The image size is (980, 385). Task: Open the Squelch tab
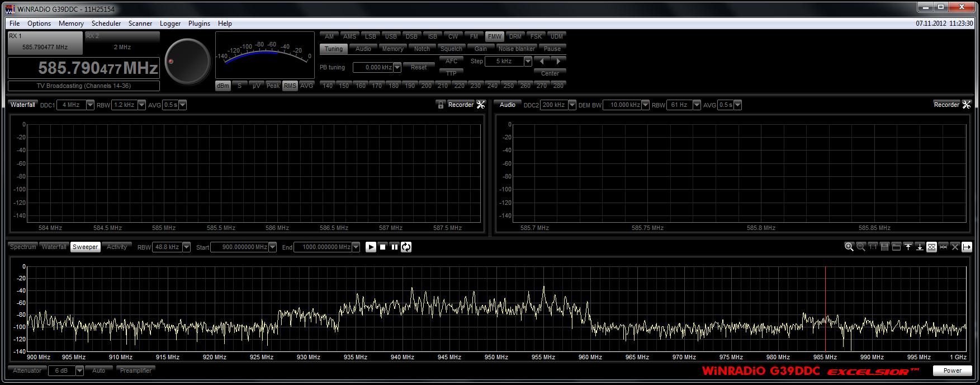(x=451, y=49)
